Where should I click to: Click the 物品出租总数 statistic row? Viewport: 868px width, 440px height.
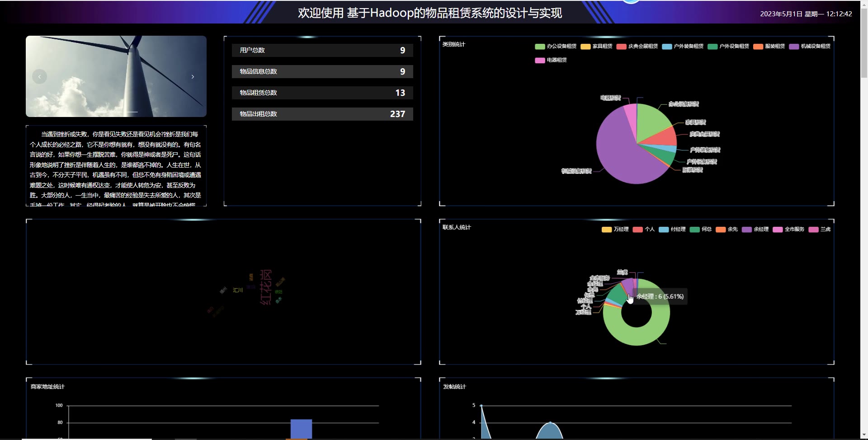pos(322,114)
